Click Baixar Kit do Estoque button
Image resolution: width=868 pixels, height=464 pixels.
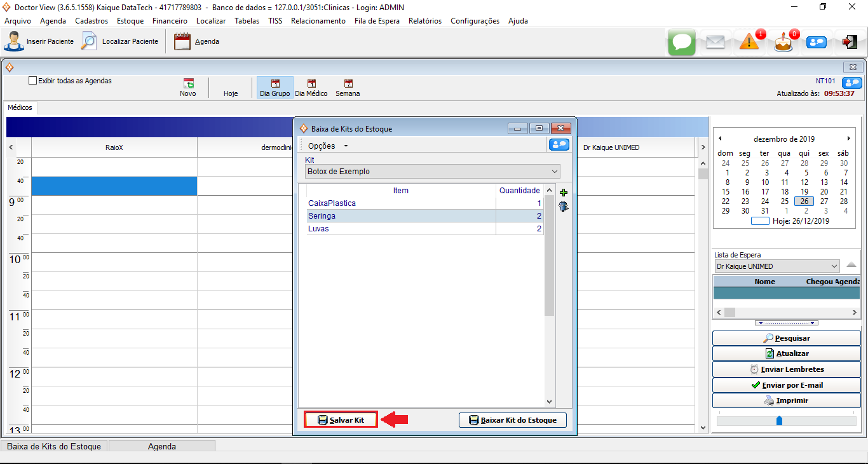pos(512,420)
